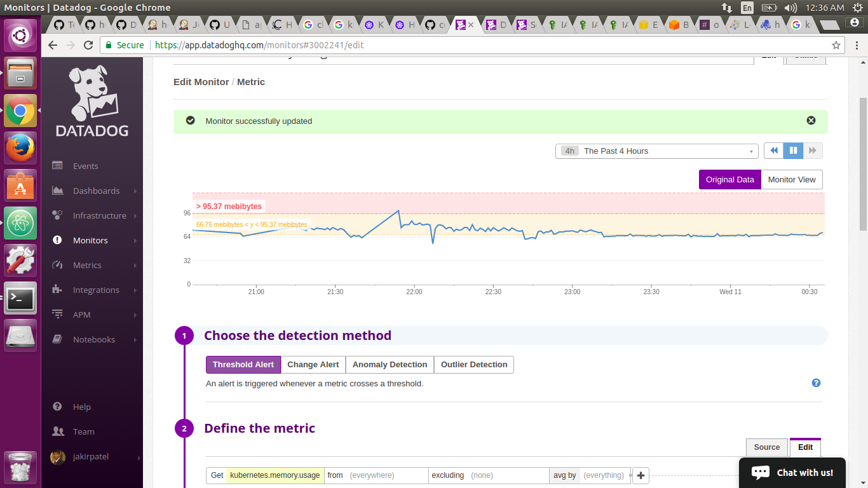Screen dimensions: 868x488
Task: Switch graph to Monitor View
Action: [792, 179]
